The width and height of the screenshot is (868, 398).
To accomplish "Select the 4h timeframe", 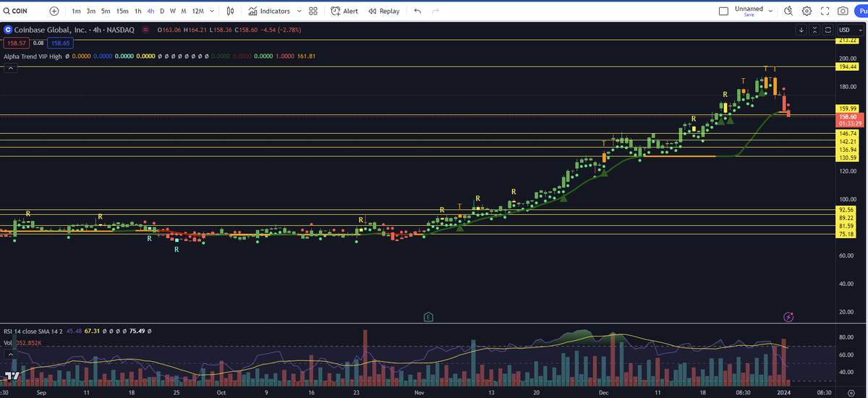I will (150, 11).
